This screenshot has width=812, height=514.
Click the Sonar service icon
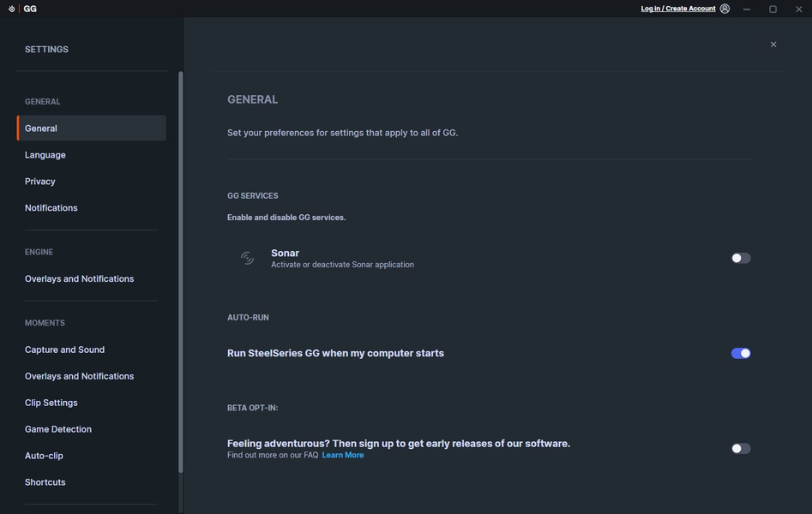[247, 258]
